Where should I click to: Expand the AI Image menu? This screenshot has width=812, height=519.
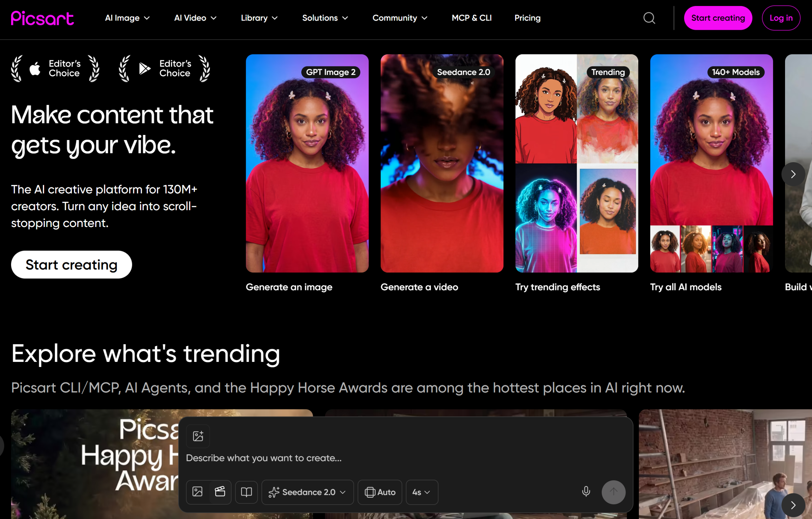[127, 18]
